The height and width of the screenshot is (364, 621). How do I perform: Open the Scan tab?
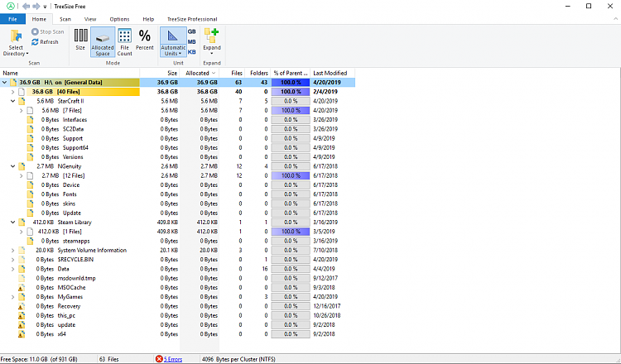pos(65,19)
